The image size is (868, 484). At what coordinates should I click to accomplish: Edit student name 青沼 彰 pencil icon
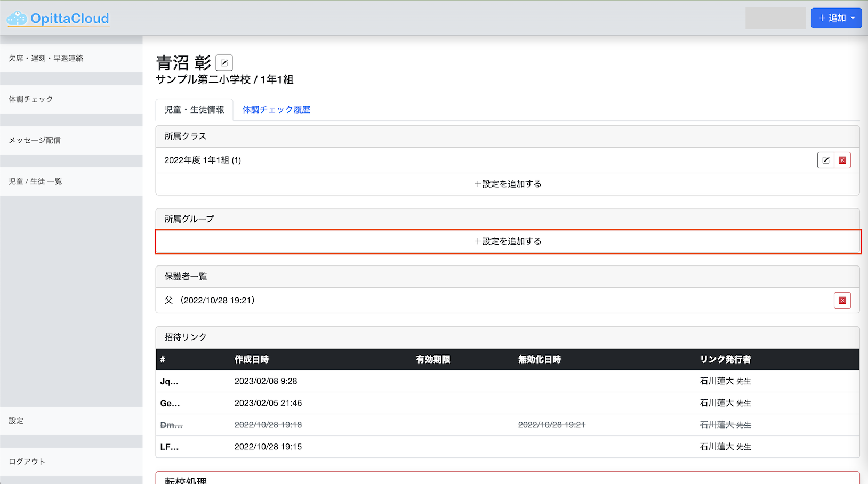click(224, 63)
